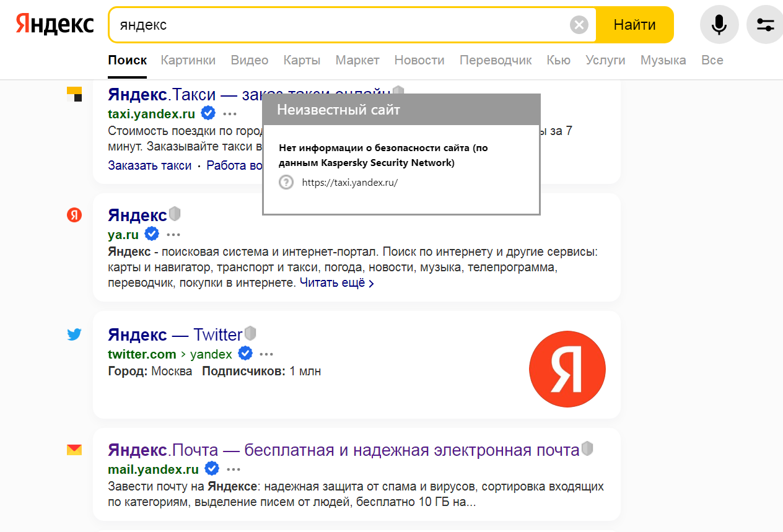Viewport: 783px width, 532px height.
Task: Click the popup text Нет информации о безопасности сайта
Action: click(x=384, y=155)
